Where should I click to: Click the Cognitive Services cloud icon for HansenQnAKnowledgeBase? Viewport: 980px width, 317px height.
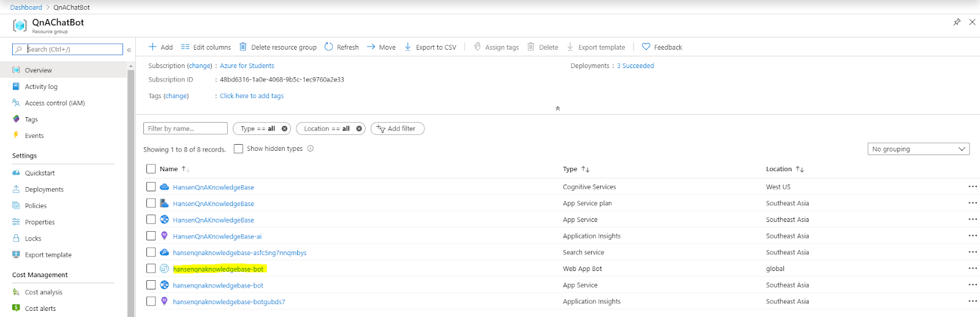(164, 186)
